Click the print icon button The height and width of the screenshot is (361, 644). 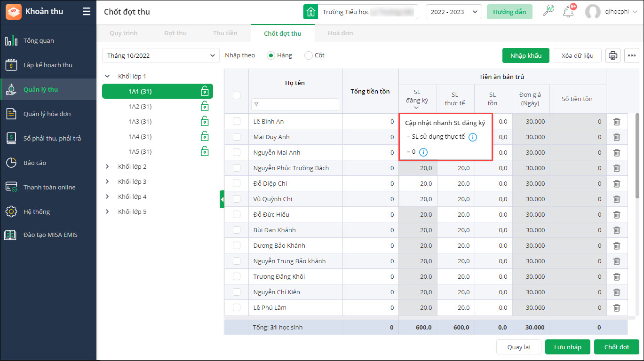[x=613, y=55]
